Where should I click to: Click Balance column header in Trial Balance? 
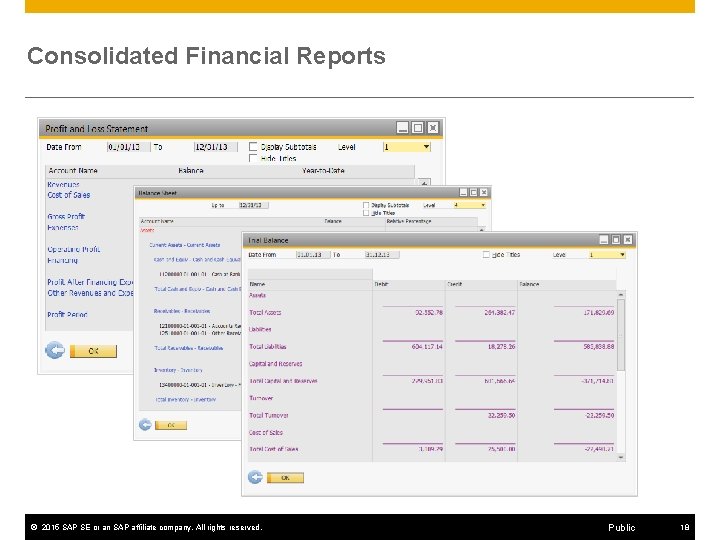tap(567, 284)
